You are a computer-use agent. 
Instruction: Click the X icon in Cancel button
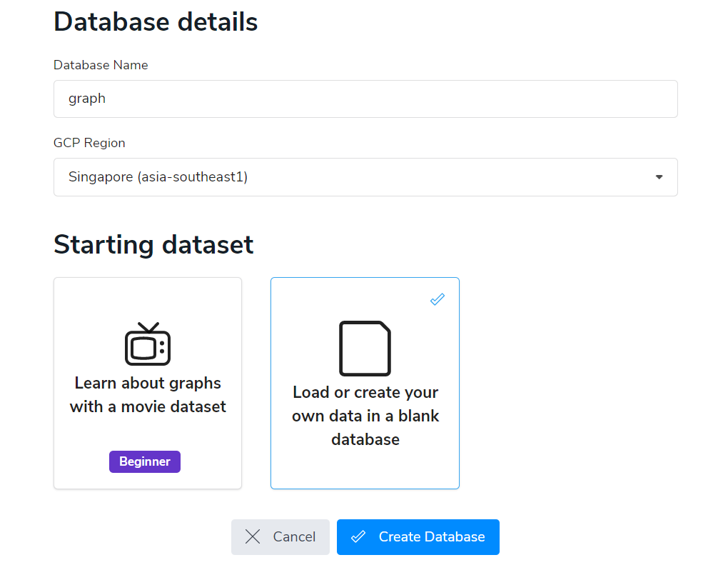pos(253,537)
